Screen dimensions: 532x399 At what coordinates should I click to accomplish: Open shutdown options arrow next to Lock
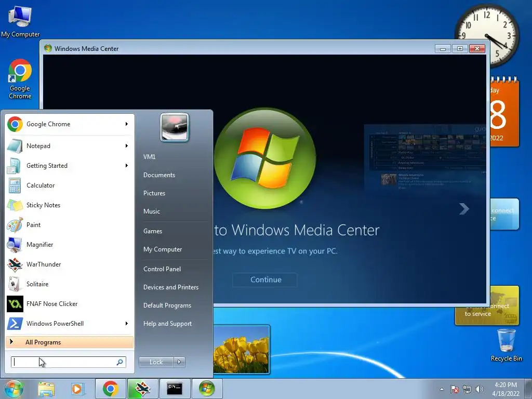tap(179, 362)
